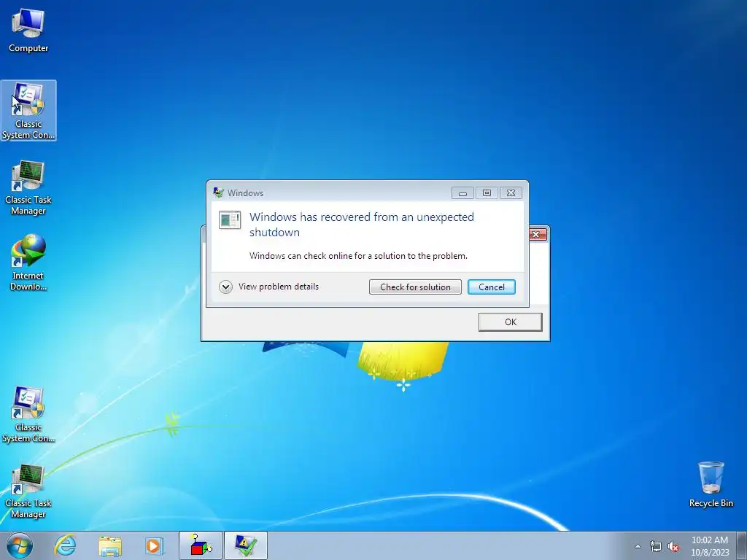Screen dimensions: 747x560
Task: Close the background dialog with red X
Action: [537, 234]
